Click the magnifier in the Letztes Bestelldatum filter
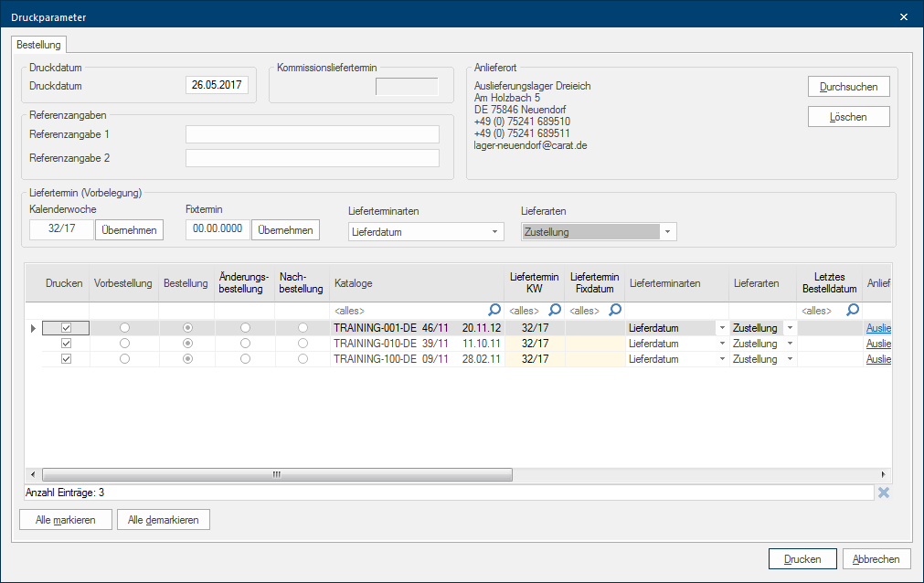Image resolution: width=924 pixels, height=583 pixels. [853, 310]
